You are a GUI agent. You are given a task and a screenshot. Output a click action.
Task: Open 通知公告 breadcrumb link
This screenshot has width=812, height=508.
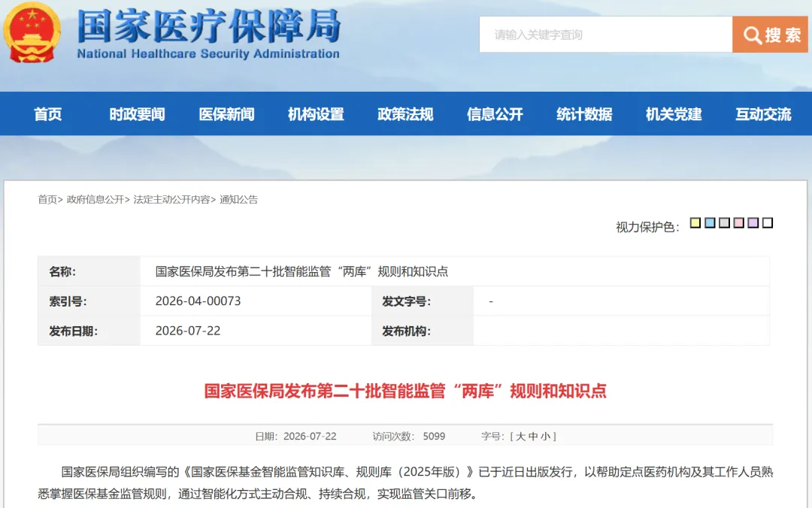tap(239, 199)
